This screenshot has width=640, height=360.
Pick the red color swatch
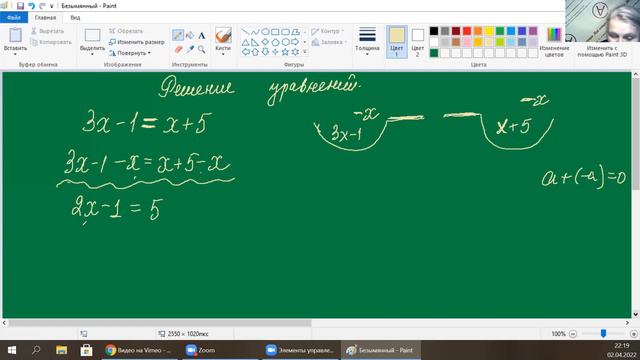click(467, 31)
